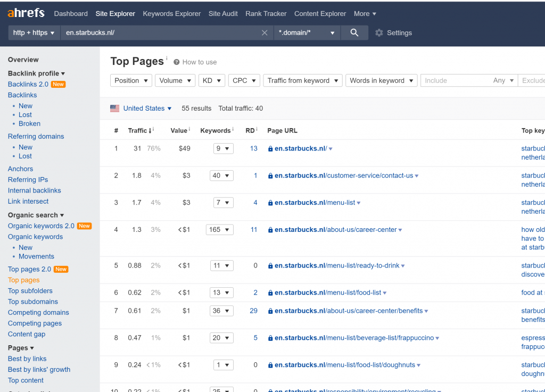Viewport: 545px width, 392px height.
Task: Open Organic keywords 2.0 report
Action: (x=41, y=226)
